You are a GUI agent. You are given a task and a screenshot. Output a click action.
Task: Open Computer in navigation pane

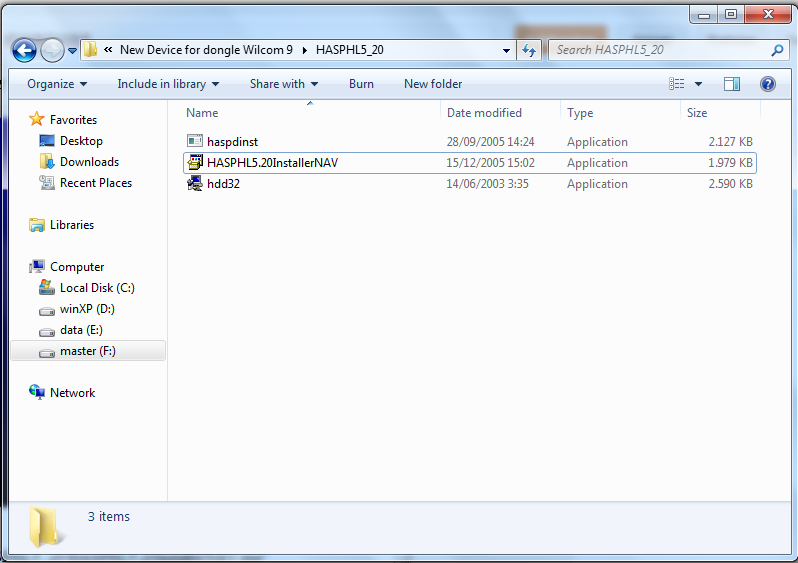point(77,267)
